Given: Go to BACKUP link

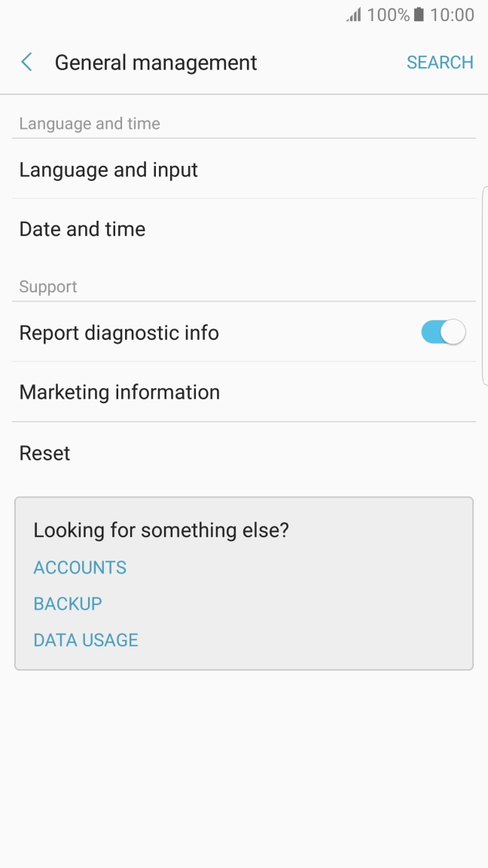Looking at the screenshot, I should [68, 604].
